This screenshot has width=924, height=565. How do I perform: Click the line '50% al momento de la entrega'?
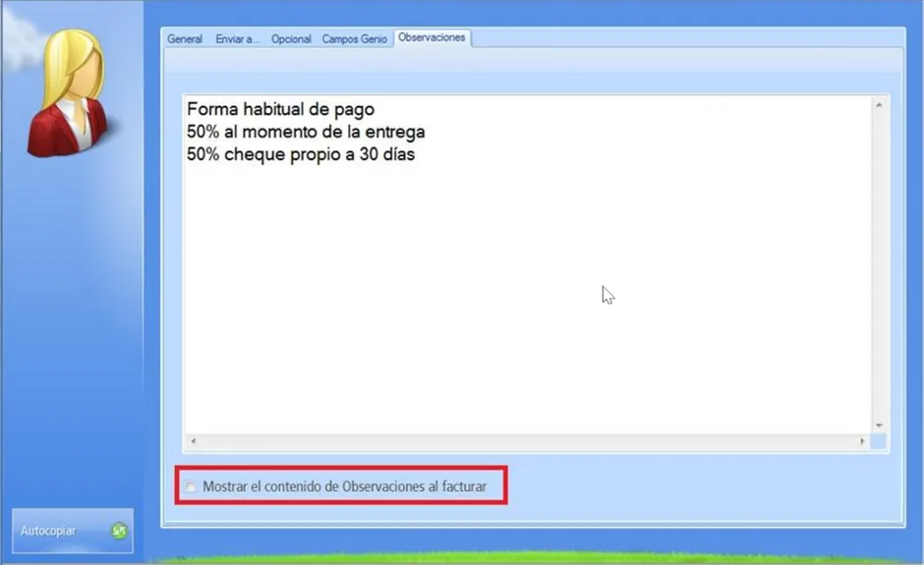click(x=306, y=132)
